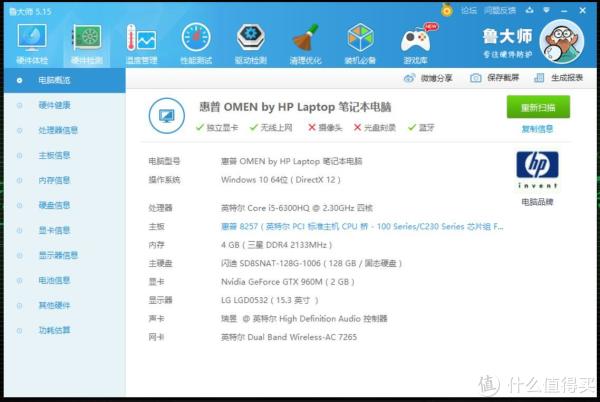
Task: Click the HP invent brand logo
Action: coord(537,169)
